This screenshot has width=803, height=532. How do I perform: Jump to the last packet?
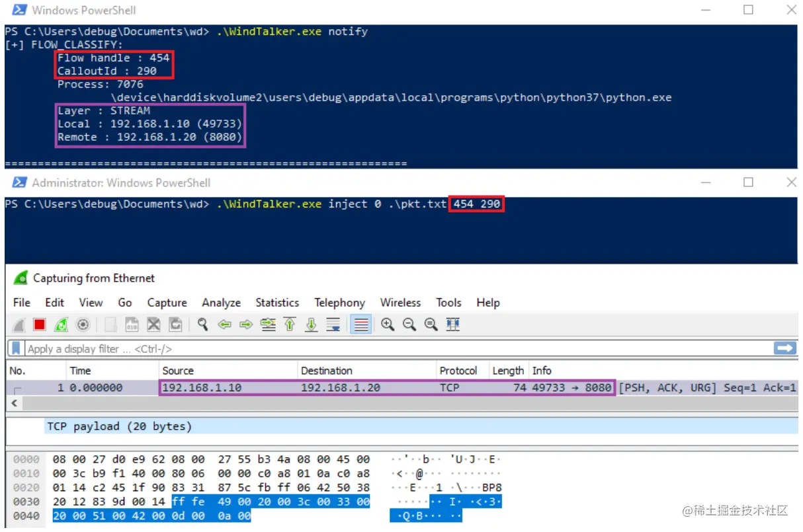[312, 324]
